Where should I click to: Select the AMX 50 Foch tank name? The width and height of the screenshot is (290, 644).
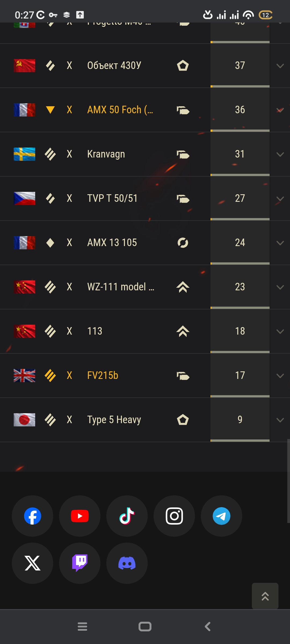coord(120,110)
